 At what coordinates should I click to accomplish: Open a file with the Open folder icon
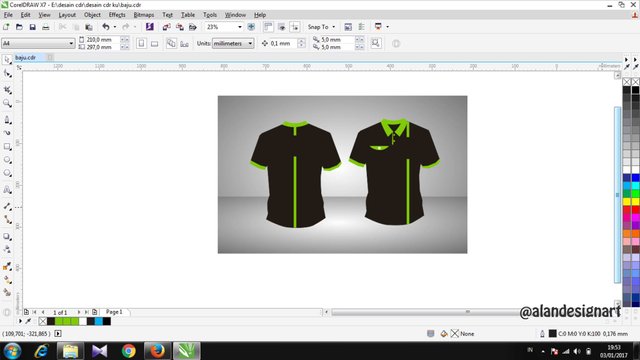[19, 27]
